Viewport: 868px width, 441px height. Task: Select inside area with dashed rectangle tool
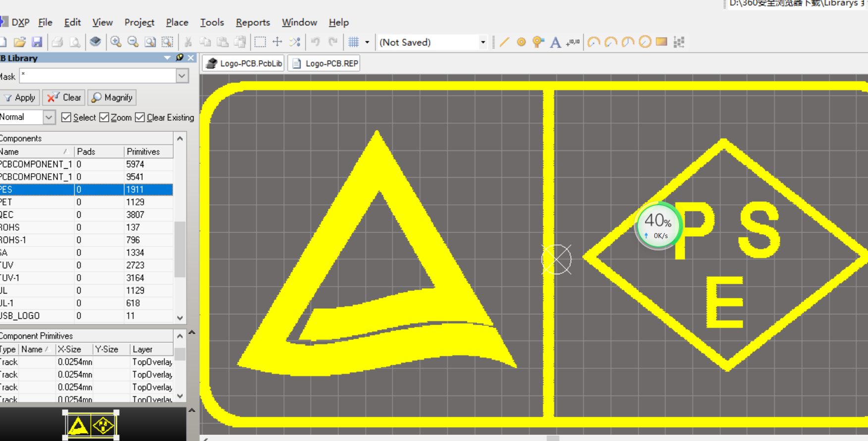(260, 42)
